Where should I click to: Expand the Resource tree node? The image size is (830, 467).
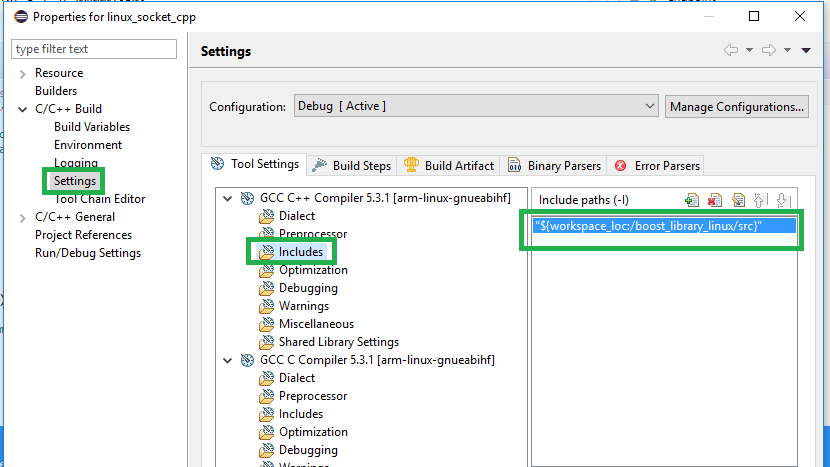pyautogui.click(x=23, y=73)
